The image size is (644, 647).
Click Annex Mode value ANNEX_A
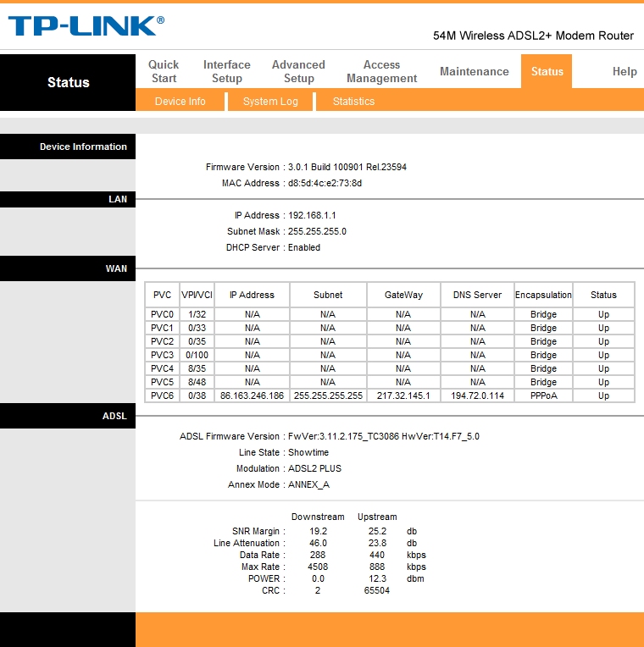click(x=308, y=485)
